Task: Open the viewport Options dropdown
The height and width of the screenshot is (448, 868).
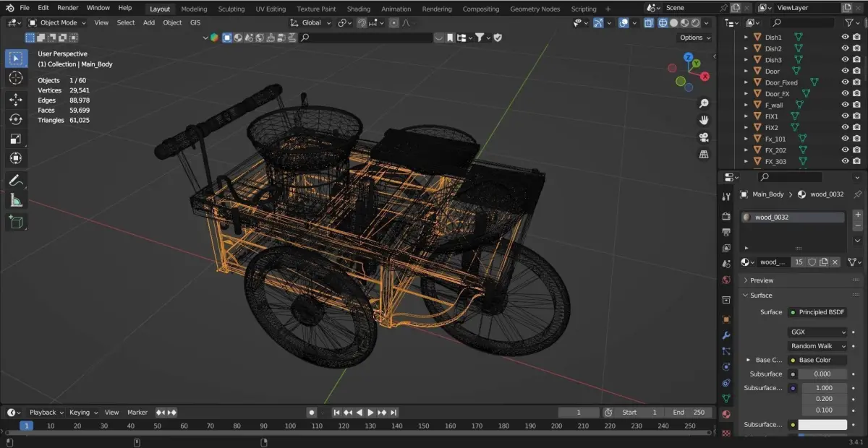Action: click(x=695, y=38)
